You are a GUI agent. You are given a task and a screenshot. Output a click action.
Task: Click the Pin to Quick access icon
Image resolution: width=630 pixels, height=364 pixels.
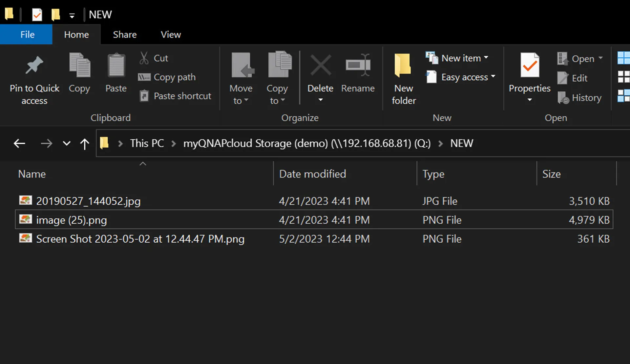click(x=34, y=66)
